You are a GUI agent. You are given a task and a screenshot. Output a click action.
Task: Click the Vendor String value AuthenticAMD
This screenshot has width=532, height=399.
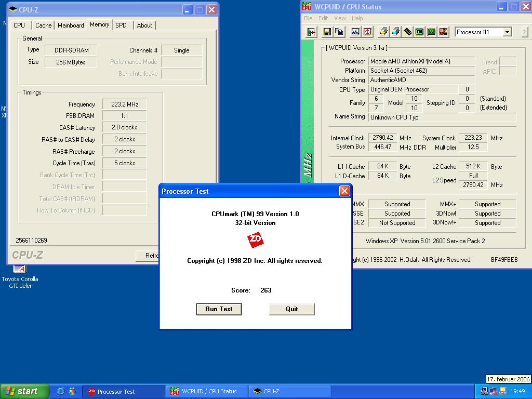click(421, 80)
